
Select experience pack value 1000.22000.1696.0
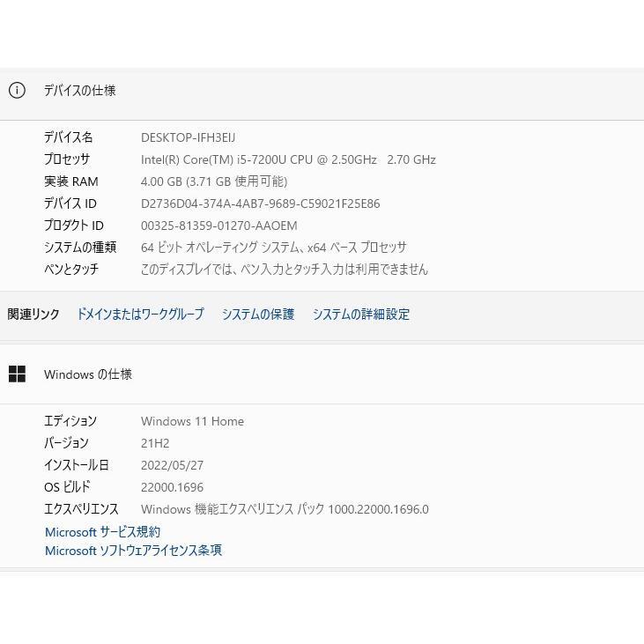coord(285,509)
